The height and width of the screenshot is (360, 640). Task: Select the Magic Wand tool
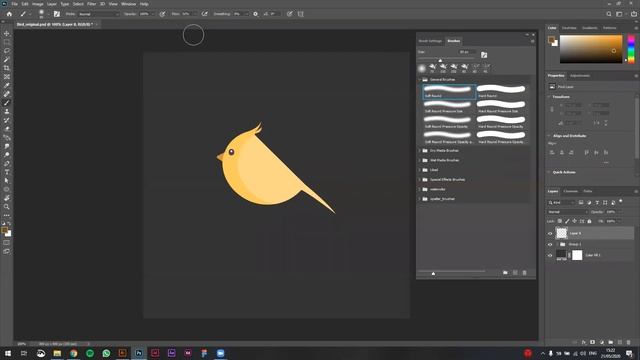click(x=7, y=60)
